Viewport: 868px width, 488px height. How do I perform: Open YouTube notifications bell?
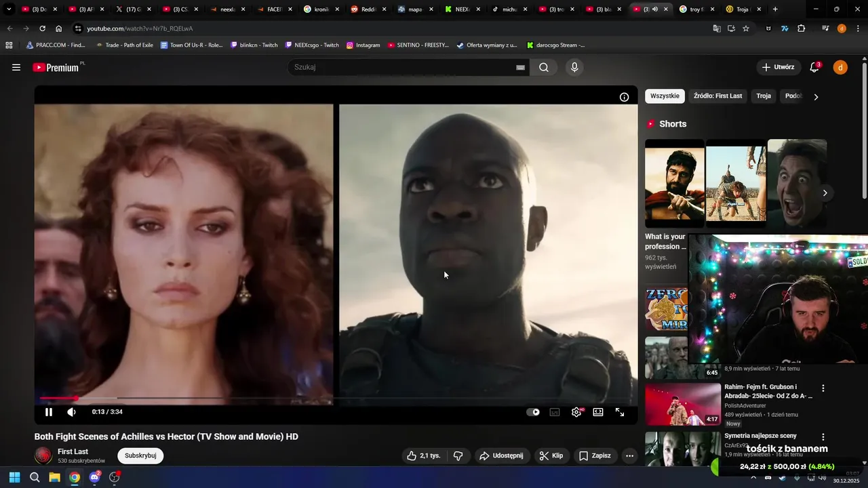click(814, 67)
